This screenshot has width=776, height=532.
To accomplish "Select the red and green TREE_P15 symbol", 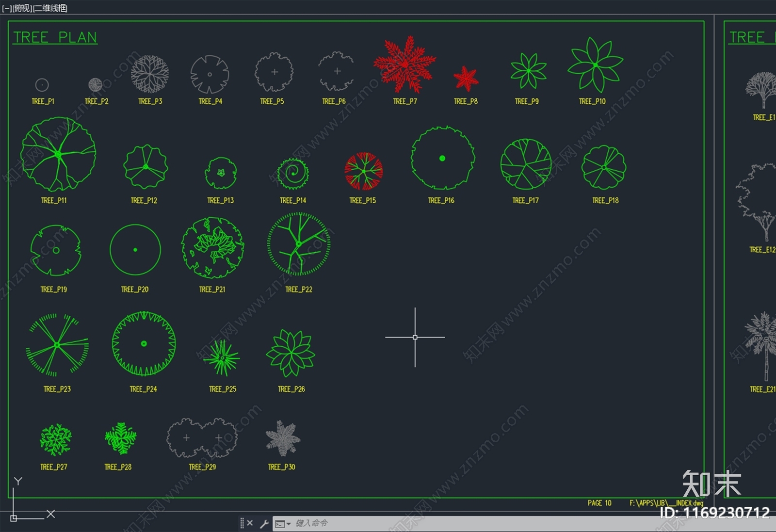I will coord(364,171).
